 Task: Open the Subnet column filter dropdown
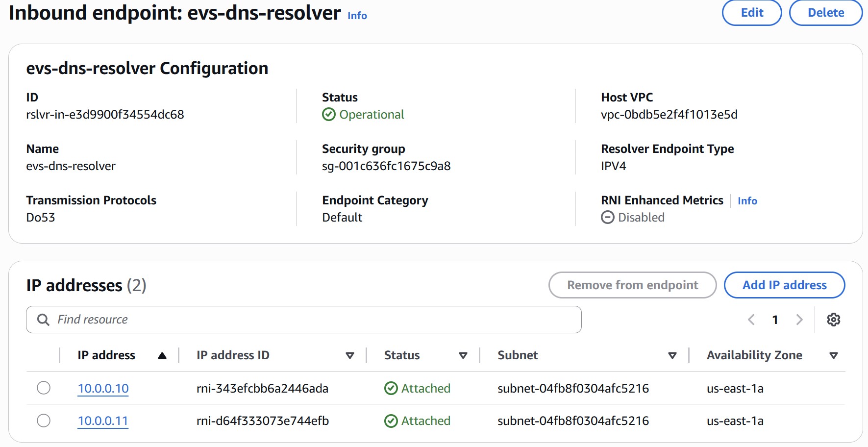[672, 355]
